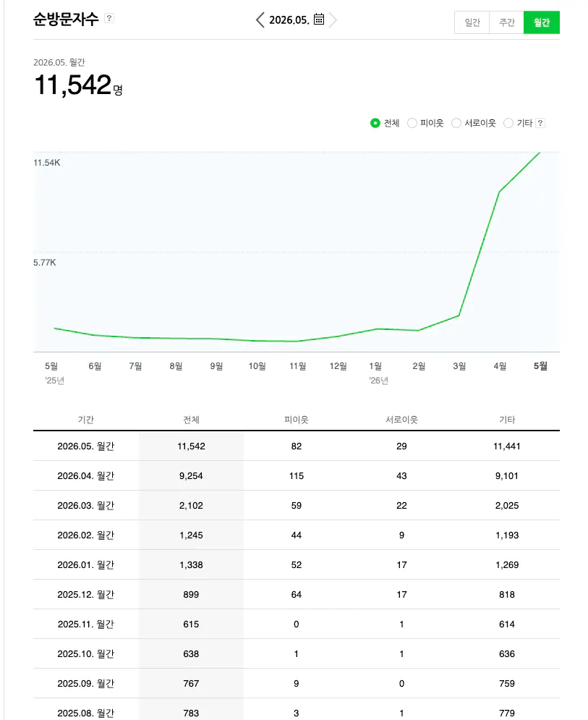The image size is (588, 720).
Task: Click the 2026.05. 월간 summary label
Action: 59,62
